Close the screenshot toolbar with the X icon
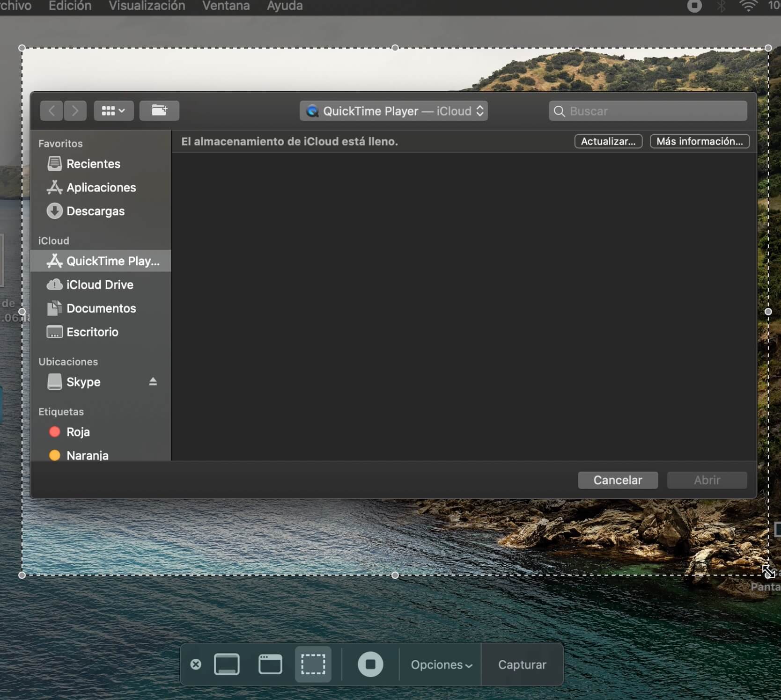The width and height of the screenshot is (781, 700). click(196, 664)
